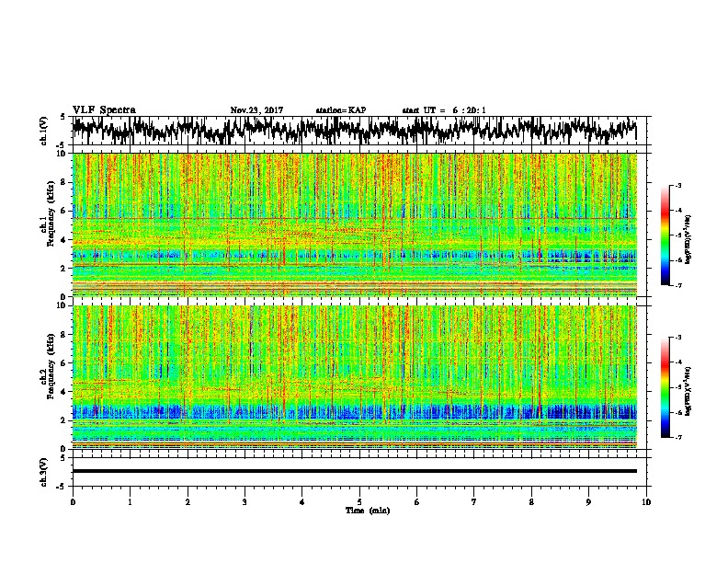This screenshot has height=563, width=728.
Task: Click the ch.1 spectrogram "10" kHz tick label
Action: [63, 154]
